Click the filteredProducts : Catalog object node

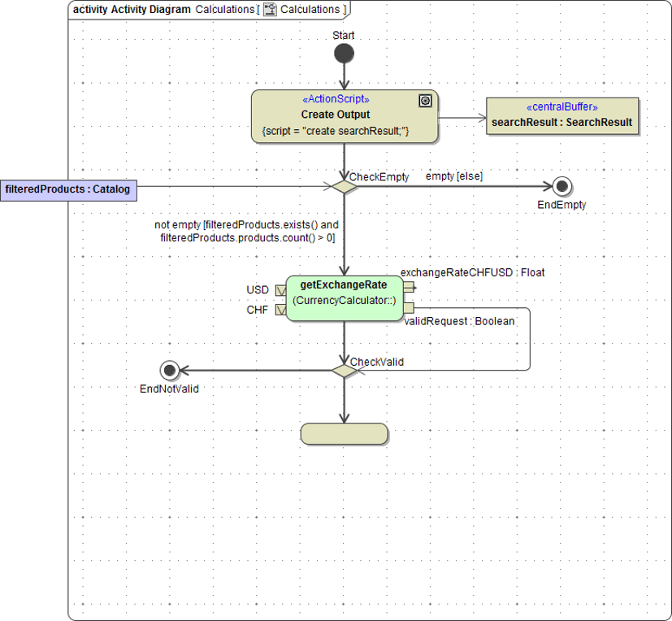tap(68, 189)
